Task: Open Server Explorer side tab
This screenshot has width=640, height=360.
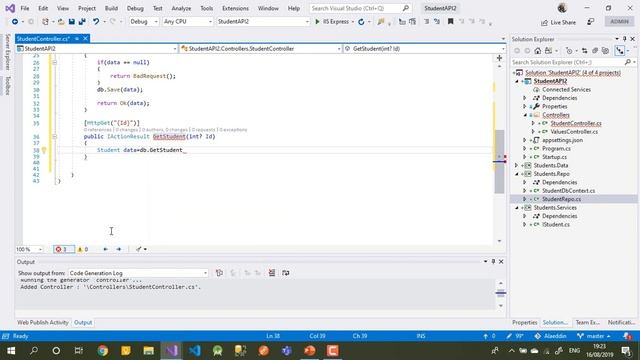Action: (7, 53)
